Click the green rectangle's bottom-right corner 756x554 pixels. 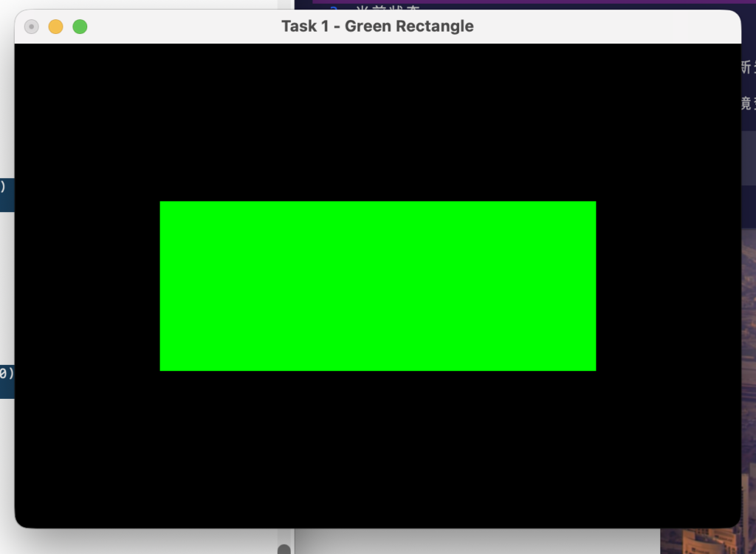[594, 369]
